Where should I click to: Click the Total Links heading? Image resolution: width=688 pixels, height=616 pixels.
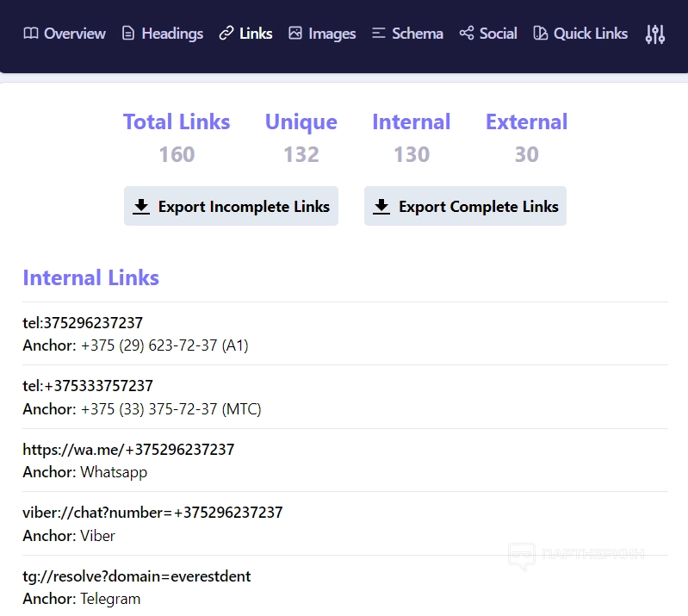177,122
